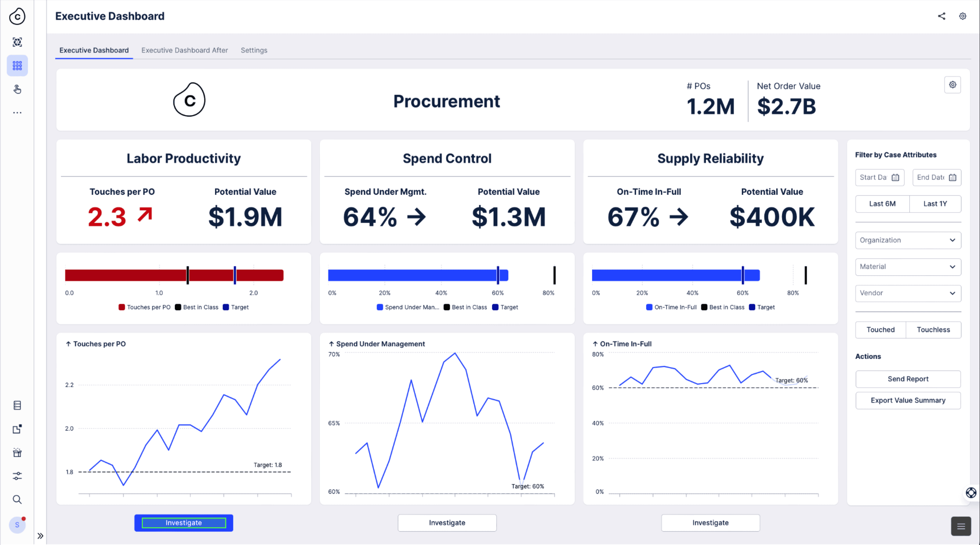The image size is (980, 545).
Task: Click Export Value Summary button
Action: point(908,400)
